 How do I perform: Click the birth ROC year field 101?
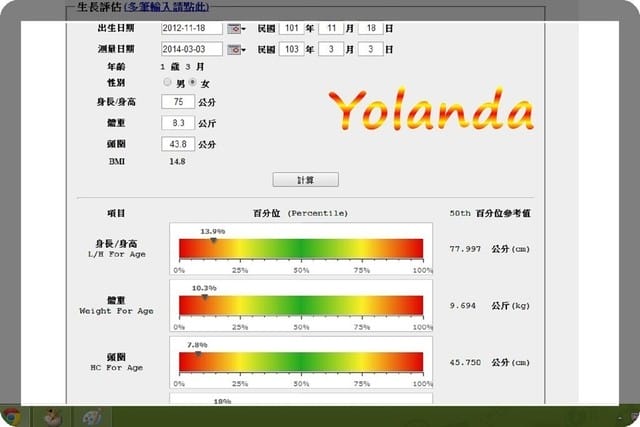pos(291,28)
